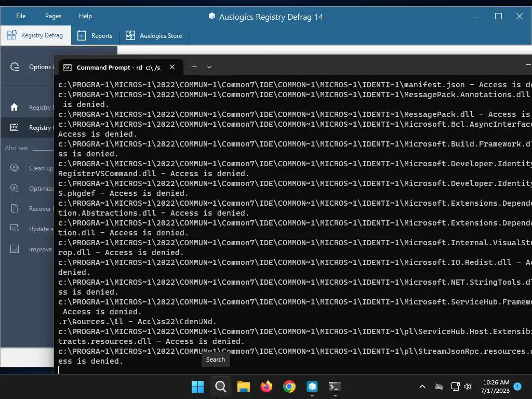
Task: Click the Recover file icon
Action: 14,208
